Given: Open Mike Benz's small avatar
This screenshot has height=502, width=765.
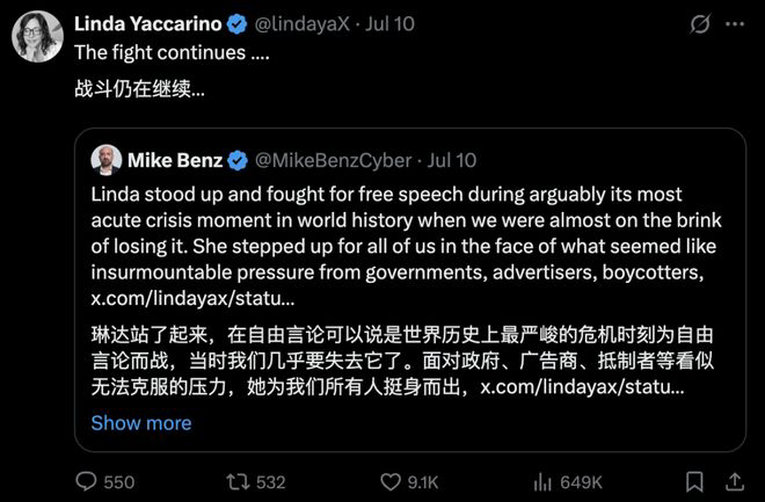Looking at the screenshot, I should click(106, 160).
